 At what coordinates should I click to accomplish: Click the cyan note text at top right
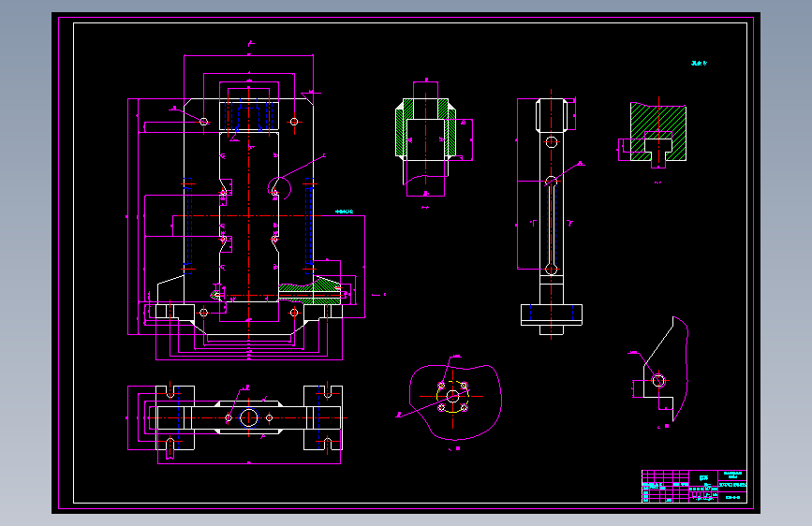pos(699,63)
